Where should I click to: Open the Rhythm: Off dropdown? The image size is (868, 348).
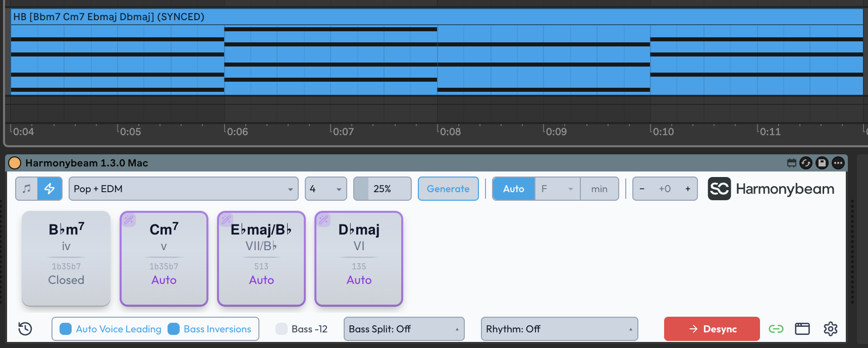pos(560,329)
